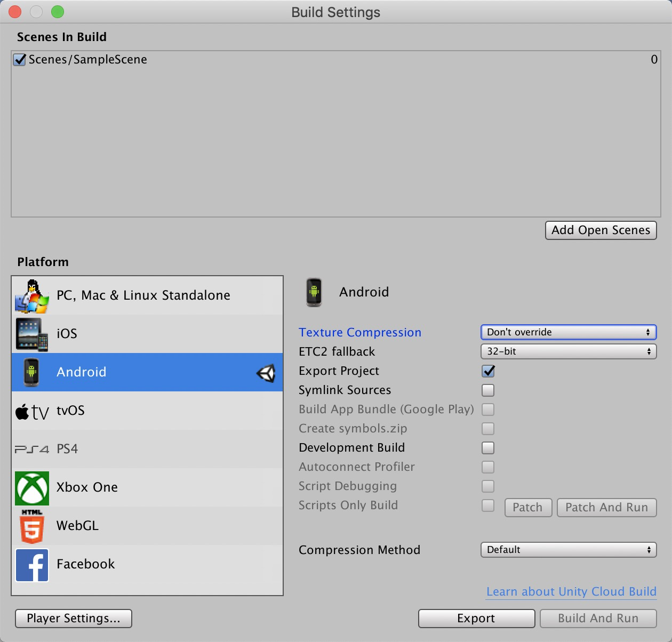Click the Patch And Run button
The image size is (672, 642).
coord(607,508)
